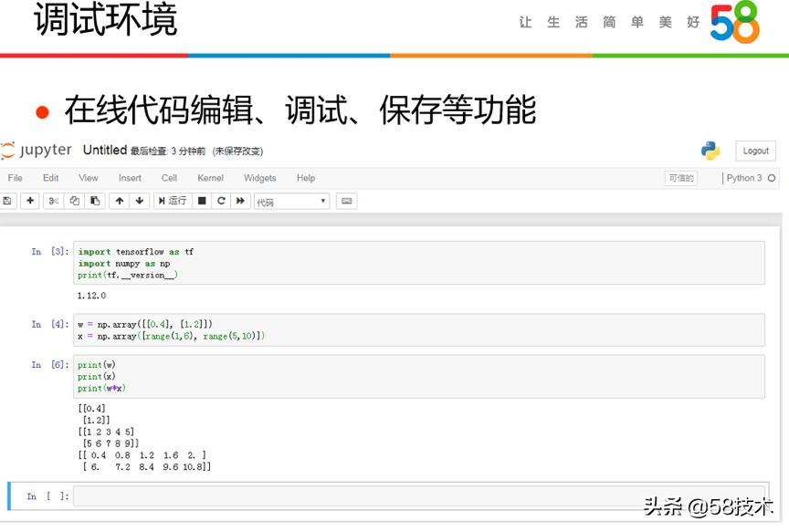Viewport: 789px width, 532px height.
Task: Interrupt the kernel stop icon
Action: tap(202, 201)
